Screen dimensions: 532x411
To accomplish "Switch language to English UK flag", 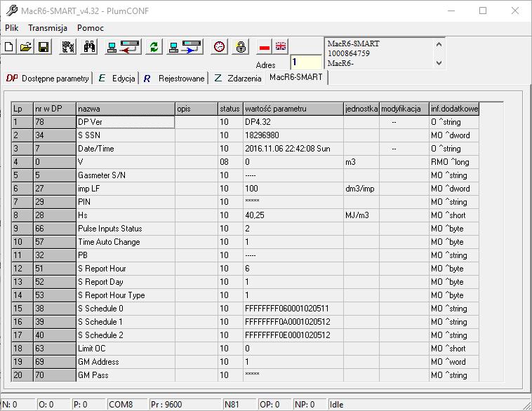I will pos(281,46).
